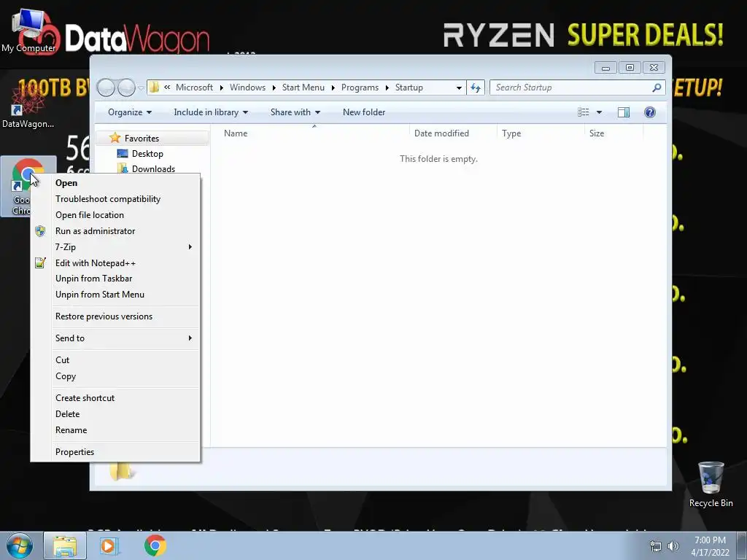Sort by the Size column header
This screenshot has width=747, height=560.
[614, 133]
